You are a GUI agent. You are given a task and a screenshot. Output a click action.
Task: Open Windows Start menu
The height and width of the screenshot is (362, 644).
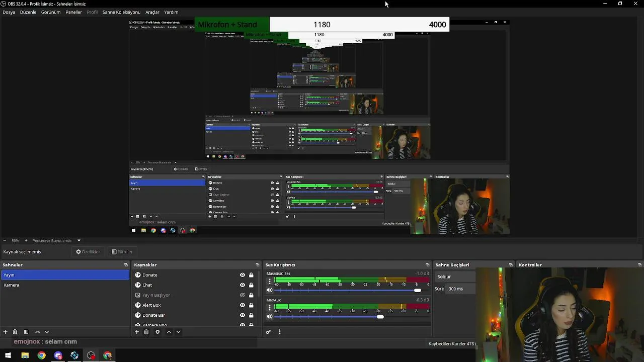[x=8, y=355]
